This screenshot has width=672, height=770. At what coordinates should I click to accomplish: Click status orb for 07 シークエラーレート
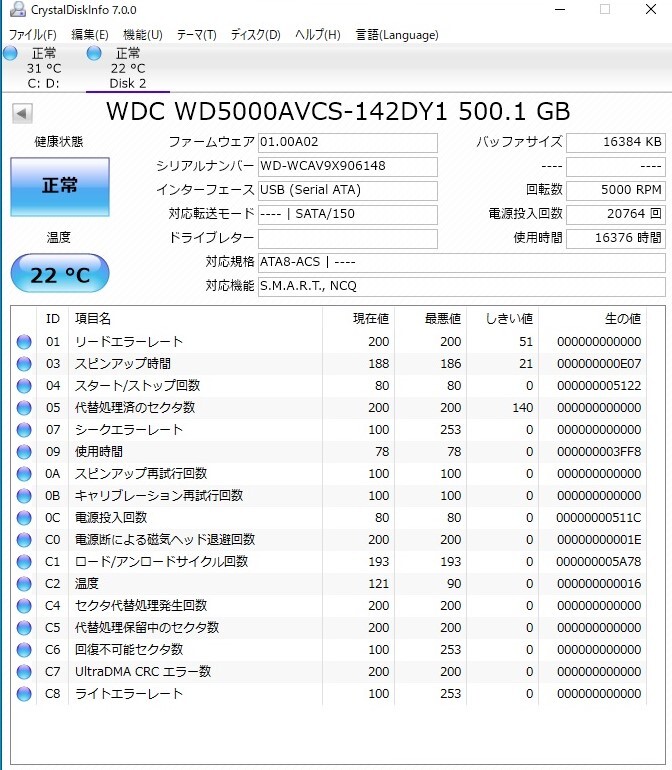click(24, 430)
